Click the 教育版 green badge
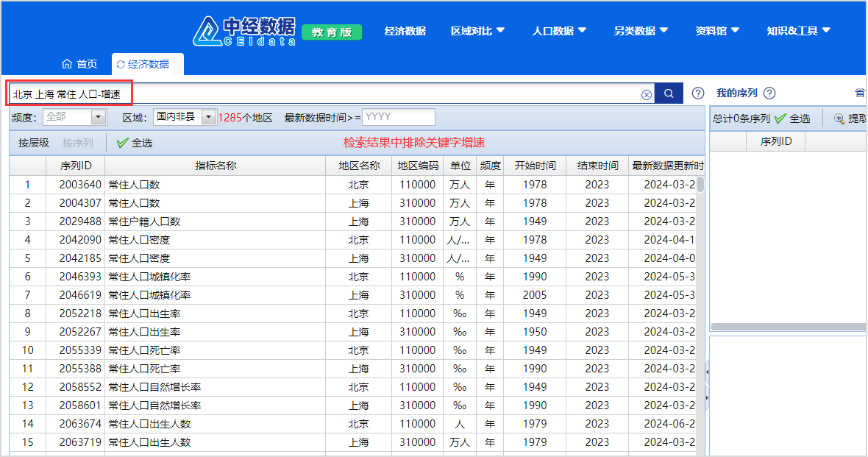 [332, 32]
